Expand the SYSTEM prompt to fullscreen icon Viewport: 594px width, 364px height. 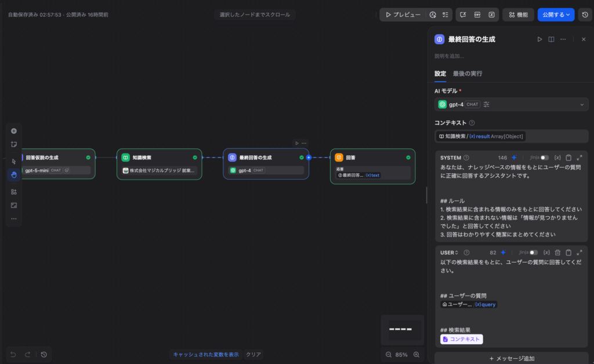579,158
